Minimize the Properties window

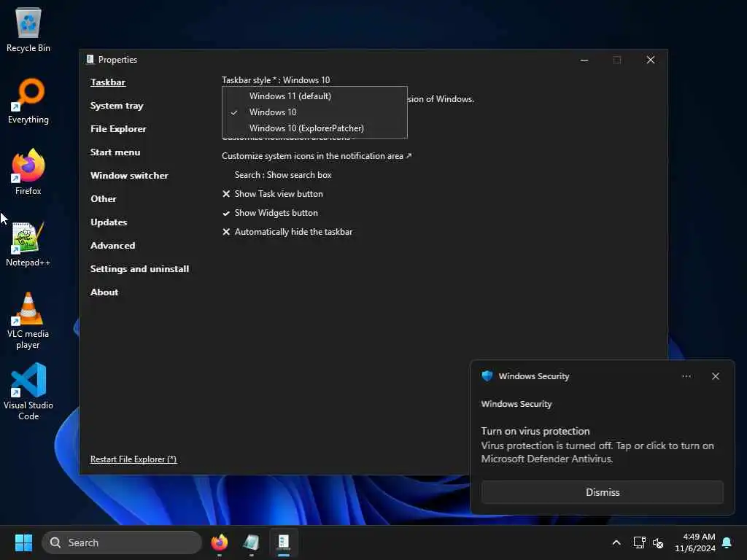(584, 60)
